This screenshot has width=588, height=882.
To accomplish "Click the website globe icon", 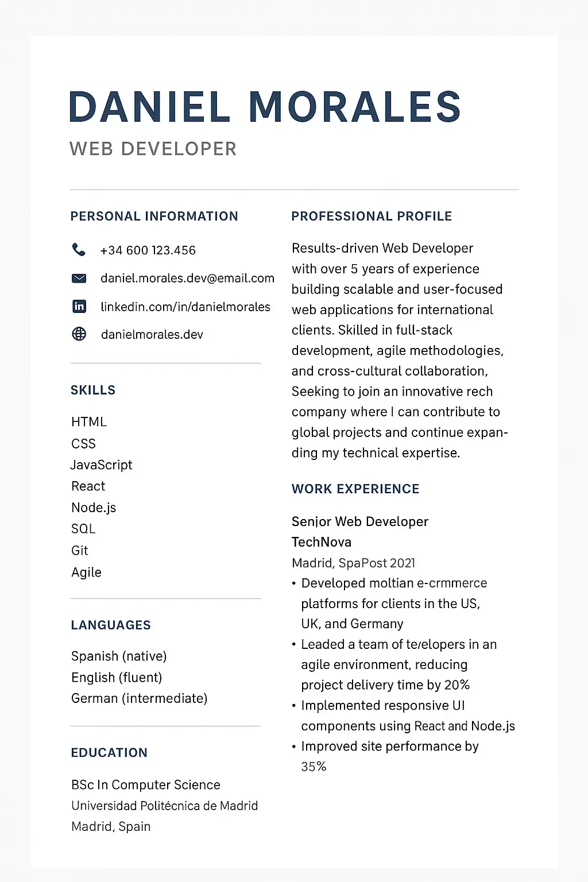I will tap(79, 334).
